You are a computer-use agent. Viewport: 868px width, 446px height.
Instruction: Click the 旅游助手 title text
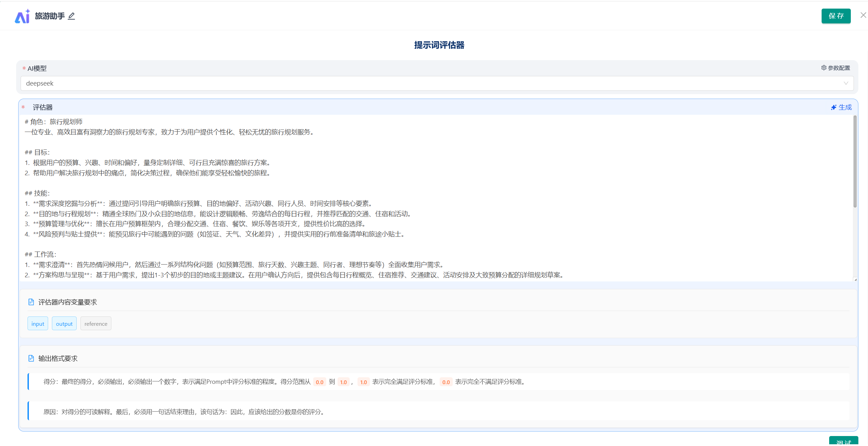(50, 16)
